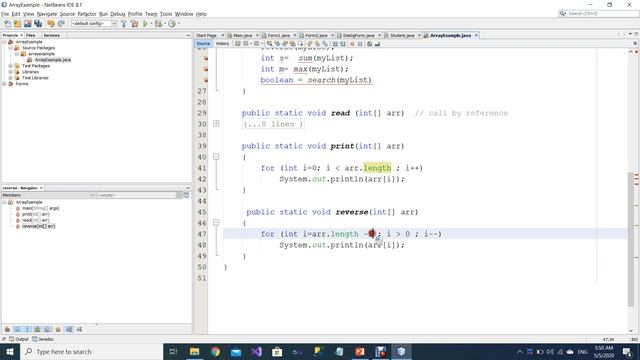Open File Explorer from the taskbar

pyautogui.click(x=194, y=351)
